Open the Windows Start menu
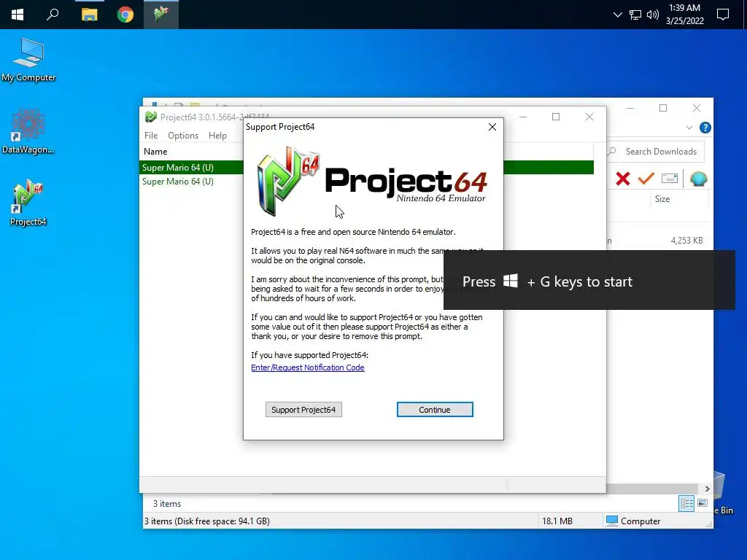This screenshot has width=747, height=560. pyautogui.click(x=18, y=15)
